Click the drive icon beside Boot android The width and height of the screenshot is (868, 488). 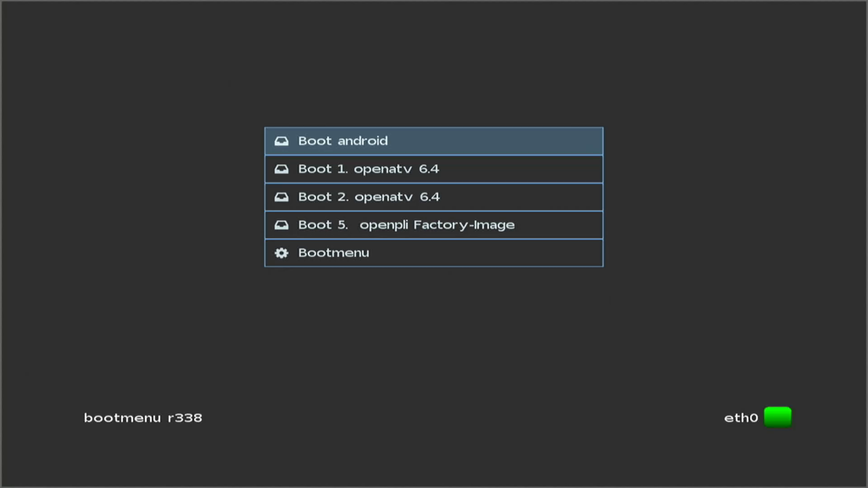(x=281, y=141)
